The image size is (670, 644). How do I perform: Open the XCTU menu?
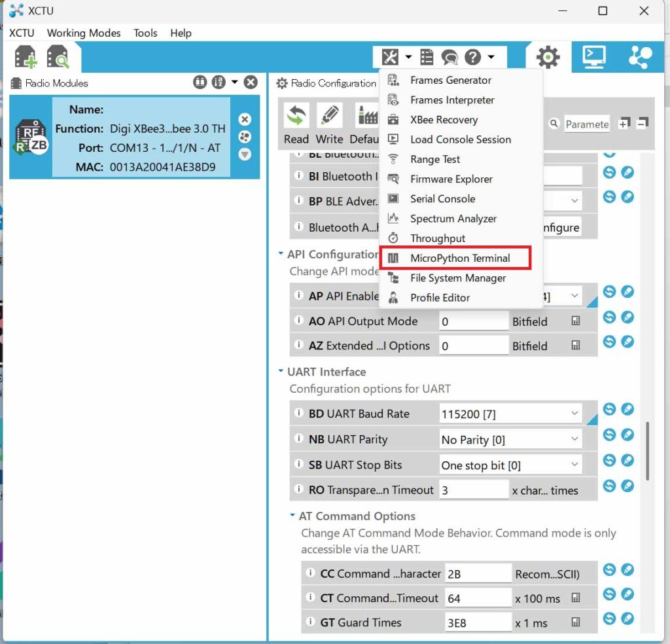tap(22, 33)
